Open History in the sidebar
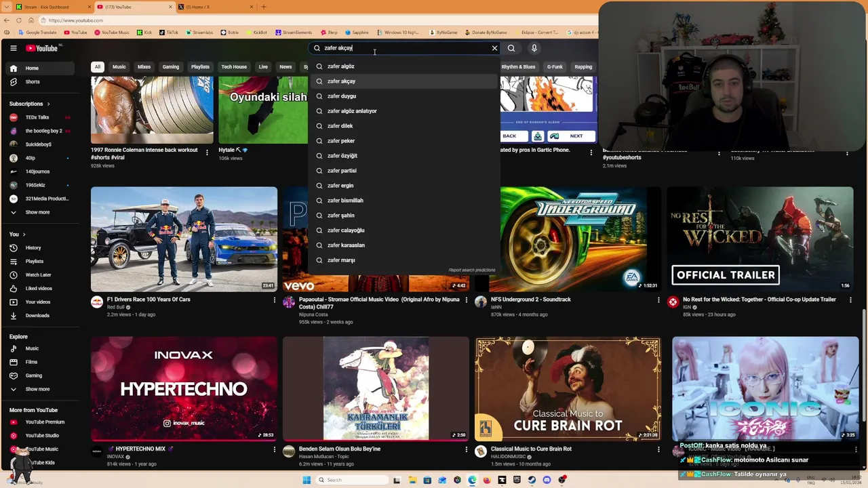The width and height of the screenshot is (868, 488). [39, 248]
